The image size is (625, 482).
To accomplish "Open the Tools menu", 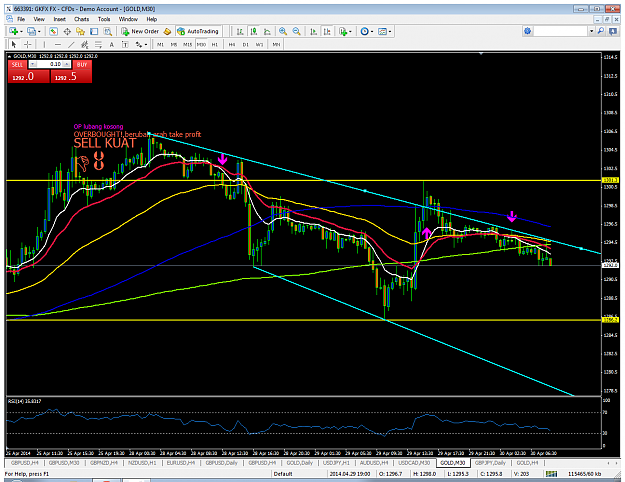I will [x=104, y=19].
